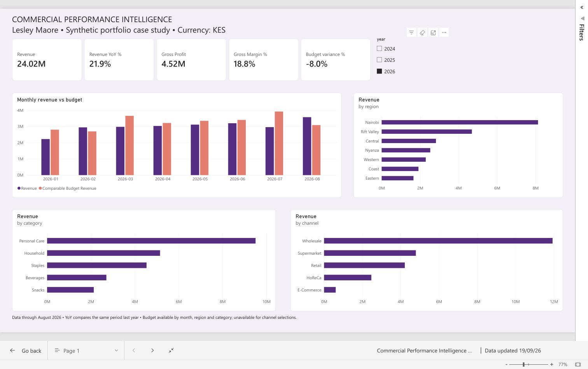Tick the 2025 year checkbox
The width and height of the screenshot is (588, 369).
coord(380,60)
